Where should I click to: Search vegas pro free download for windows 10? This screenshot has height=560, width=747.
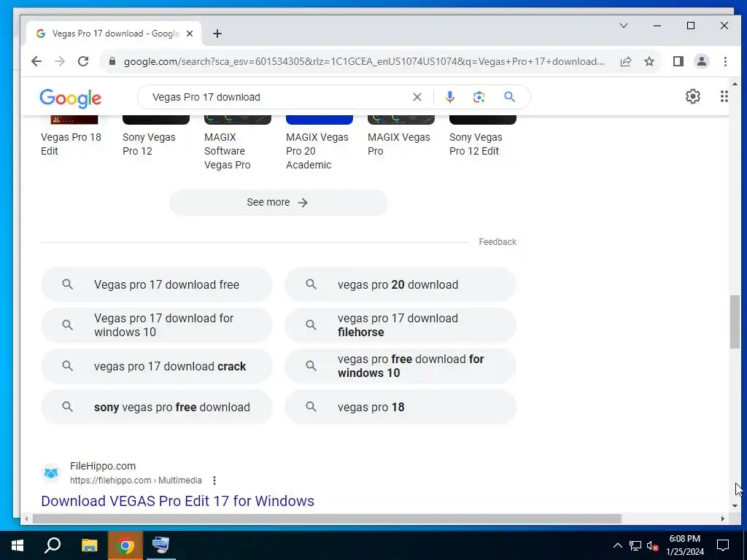(400, 366)
